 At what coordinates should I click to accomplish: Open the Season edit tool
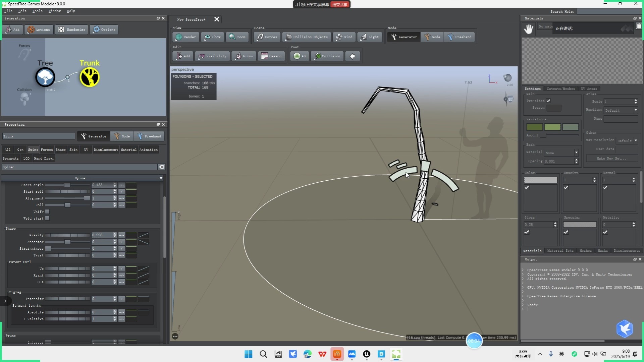tap(271, 56)
